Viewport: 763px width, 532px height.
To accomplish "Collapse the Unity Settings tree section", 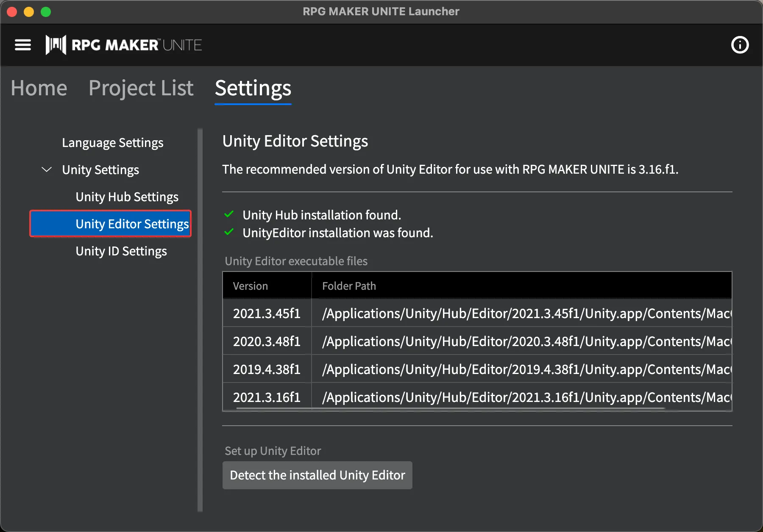I will click(47, 170).
